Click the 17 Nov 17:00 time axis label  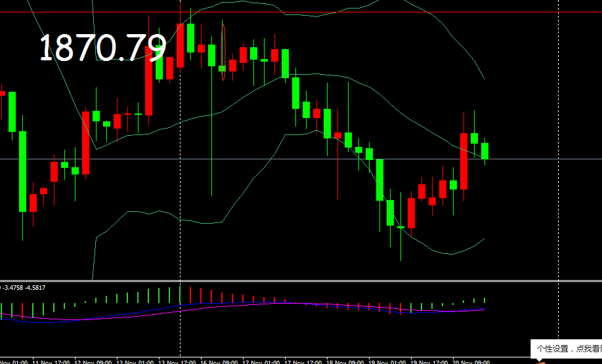point(303,361)
